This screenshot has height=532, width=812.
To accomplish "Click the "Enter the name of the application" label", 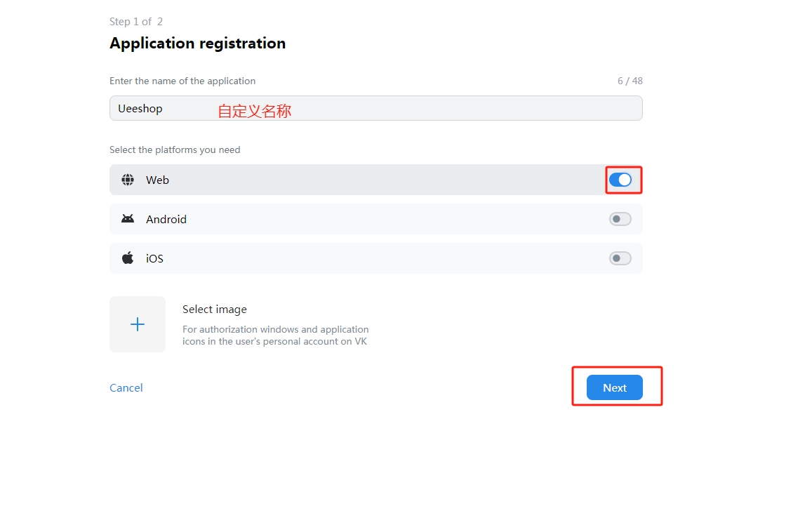I will [x=182, y=81].
